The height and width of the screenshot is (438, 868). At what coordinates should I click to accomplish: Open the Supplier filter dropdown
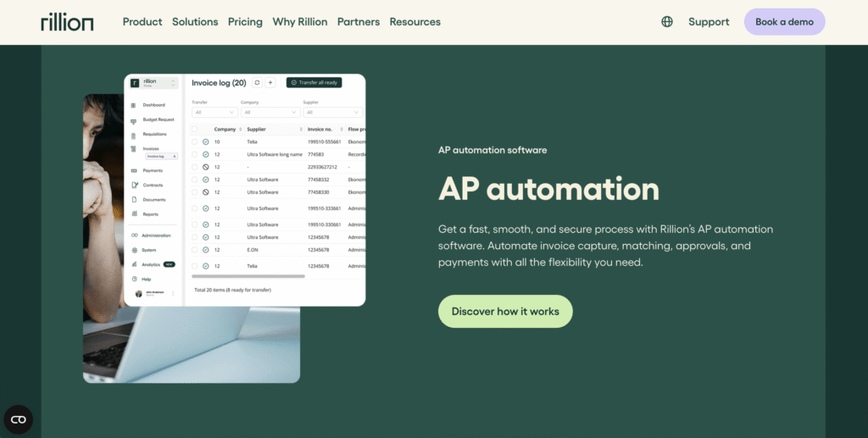332,112
